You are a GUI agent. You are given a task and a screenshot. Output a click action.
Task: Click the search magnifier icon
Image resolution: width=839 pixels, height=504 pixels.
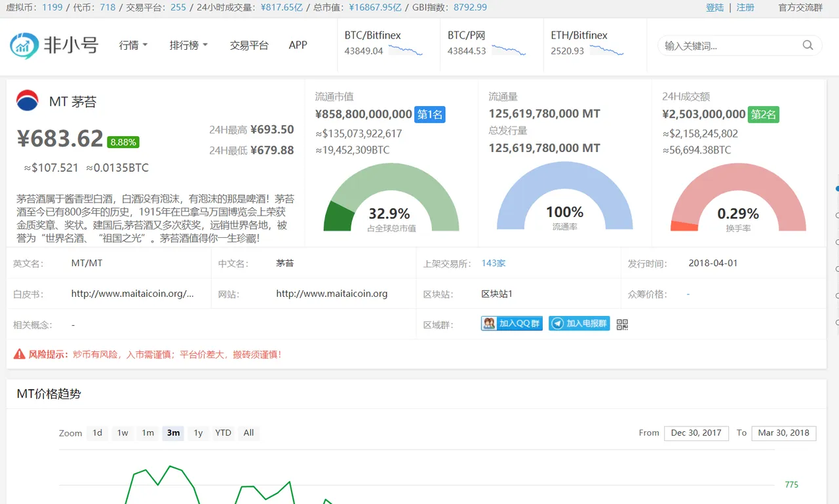[808, 45]
